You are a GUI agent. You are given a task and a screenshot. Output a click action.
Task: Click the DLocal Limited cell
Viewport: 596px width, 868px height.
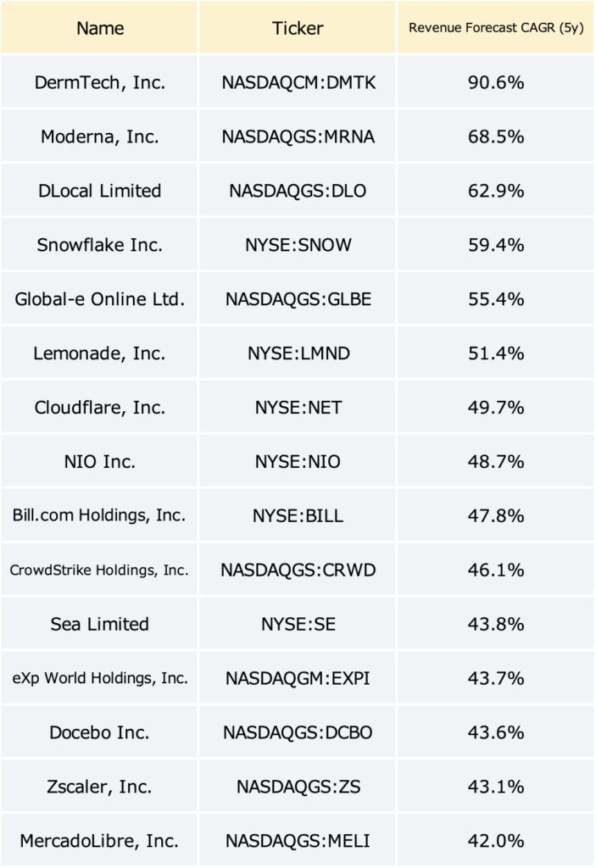[100, 191]
